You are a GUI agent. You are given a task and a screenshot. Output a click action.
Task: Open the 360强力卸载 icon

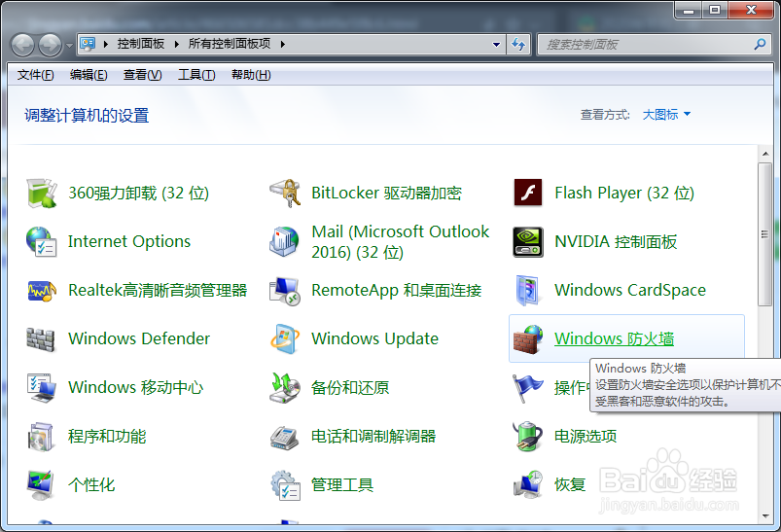tap(42, 194)
